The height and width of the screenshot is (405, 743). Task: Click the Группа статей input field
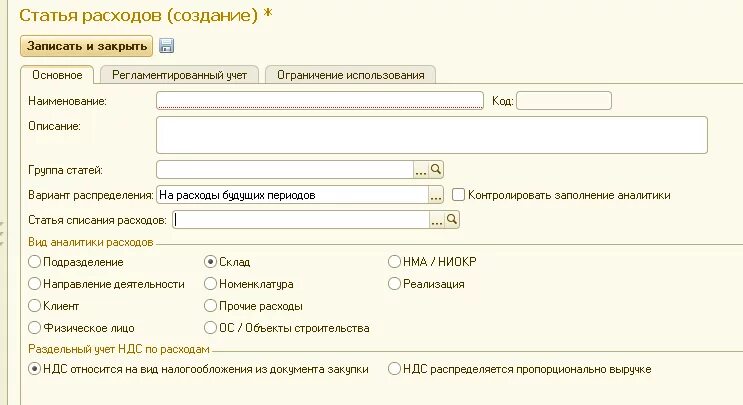pos(285,170)
